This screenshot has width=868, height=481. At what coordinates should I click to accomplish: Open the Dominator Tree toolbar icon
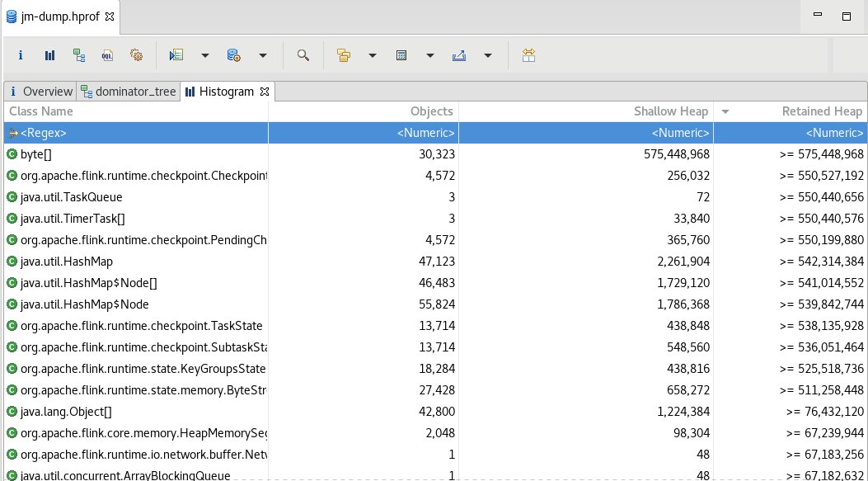[x=79, y=55]
